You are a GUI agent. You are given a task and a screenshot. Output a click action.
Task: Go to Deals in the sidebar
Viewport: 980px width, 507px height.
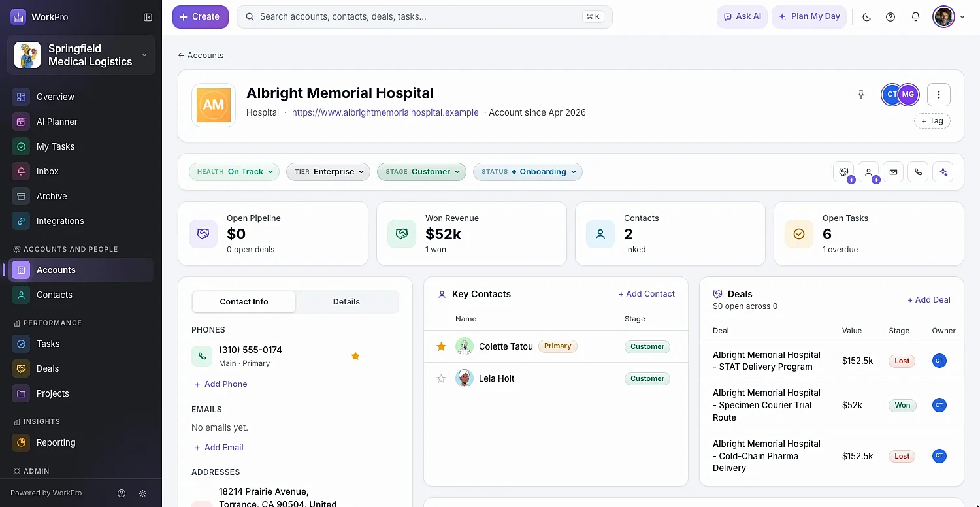point(81,368)
